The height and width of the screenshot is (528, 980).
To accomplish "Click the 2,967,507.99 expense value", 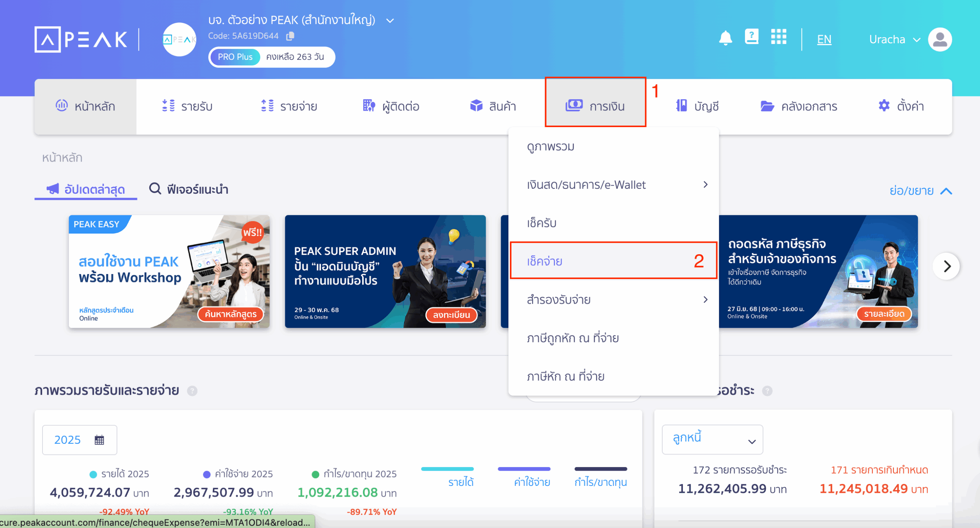I will [x=214, y=492].
